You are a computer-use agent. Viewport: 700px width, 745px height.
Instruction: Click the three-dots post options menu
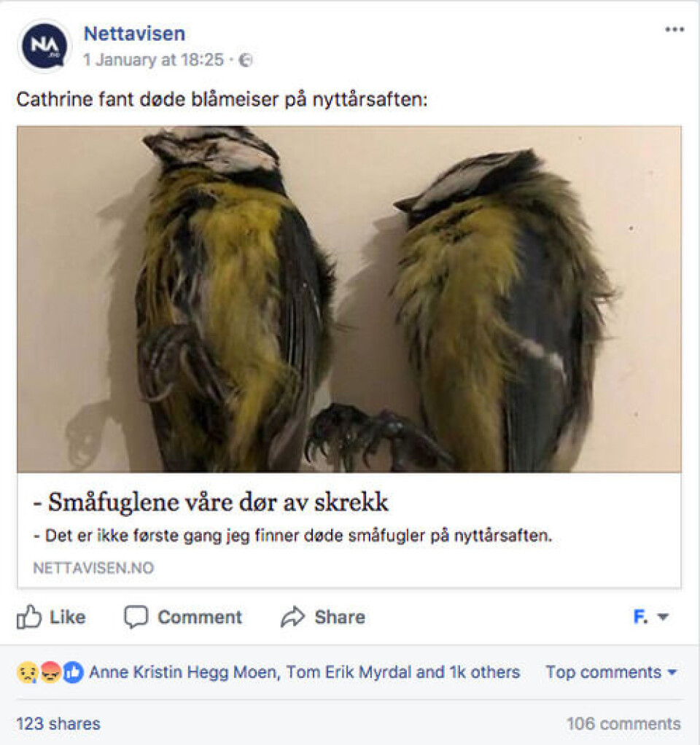pyautogui.click(x=674, y=29)
